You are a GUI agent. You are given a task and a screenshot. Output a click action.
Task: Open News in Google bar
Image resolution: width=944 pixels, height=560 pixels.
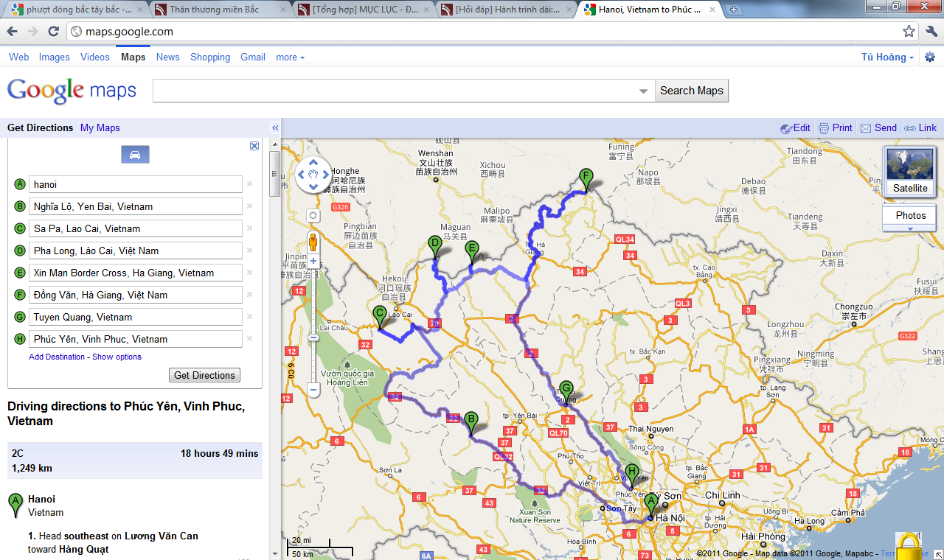168,57
